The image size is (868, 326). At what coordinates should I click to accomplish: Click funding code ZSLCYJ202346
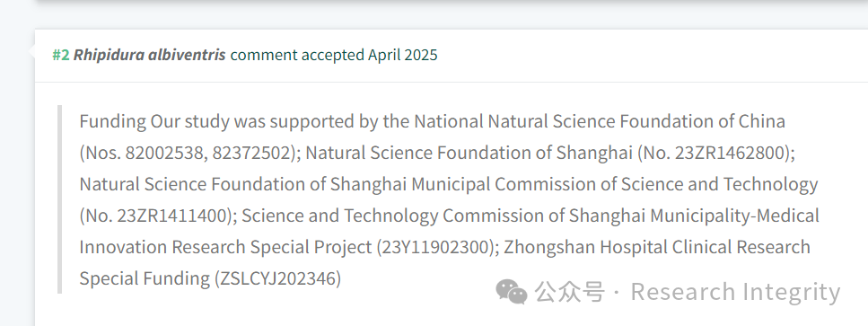coord(278,278)
